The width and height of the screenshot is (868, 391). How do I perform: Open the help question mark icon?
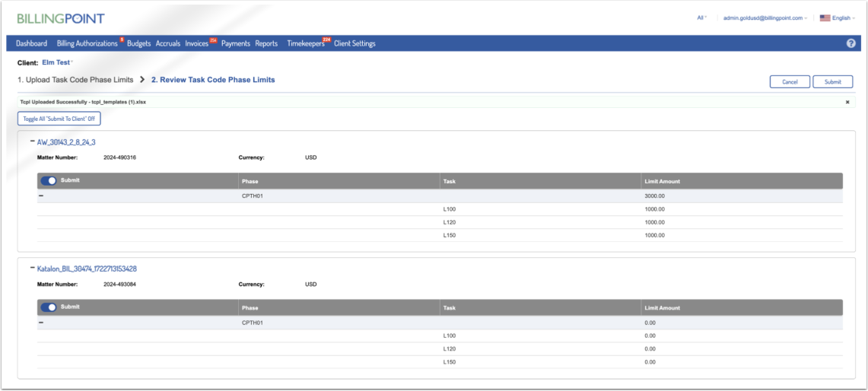click(851, 43)
